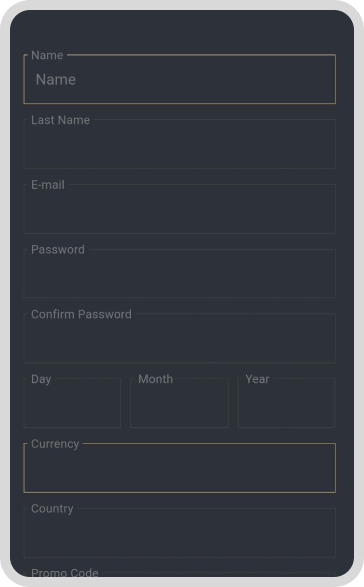Viewport: 364px width, 587px height.
Task: Click the Month label text
Action: [155, 379]
